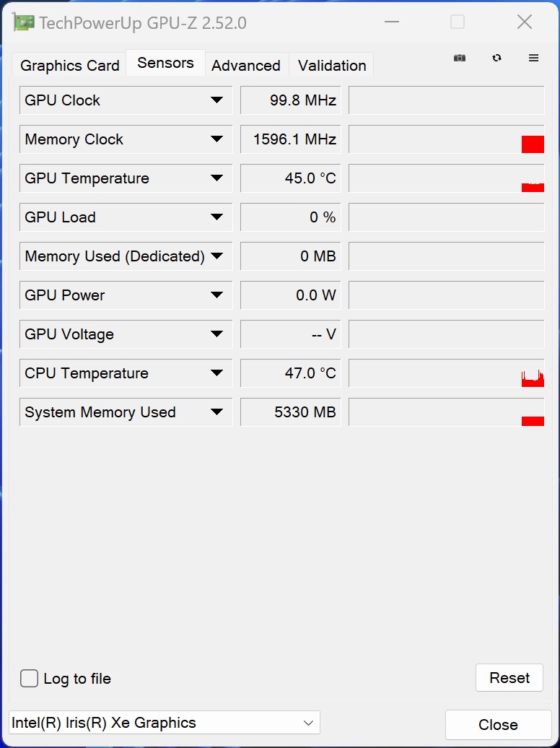Open the GPU Temperature dropdown arrow
This screenshot has width=560, height=748.
(216, 178)
